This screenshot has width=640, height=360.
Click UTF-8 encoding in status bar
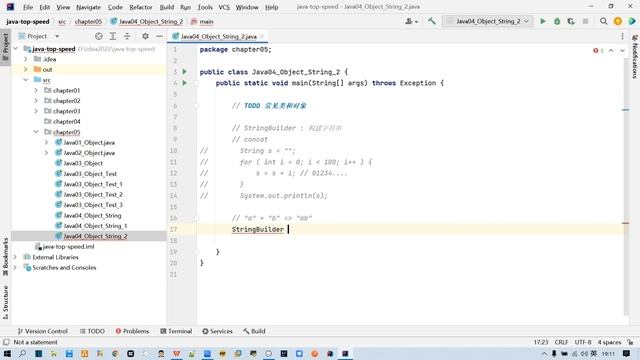pos(583,342)
